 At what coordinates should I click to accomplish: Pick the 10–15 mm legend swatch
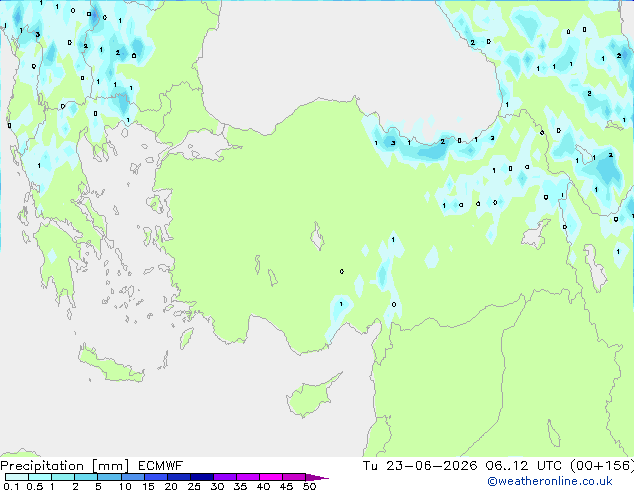tap(132, 477)
